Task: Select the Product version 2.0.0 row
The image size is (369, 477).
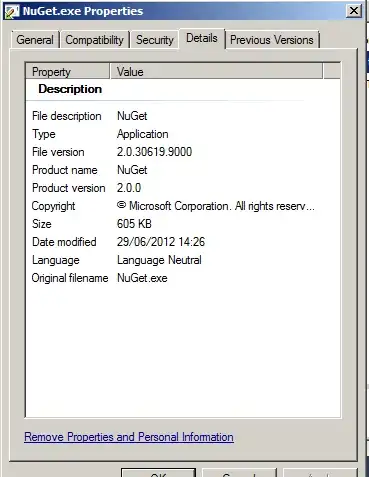Action: [x=183, y=188]
